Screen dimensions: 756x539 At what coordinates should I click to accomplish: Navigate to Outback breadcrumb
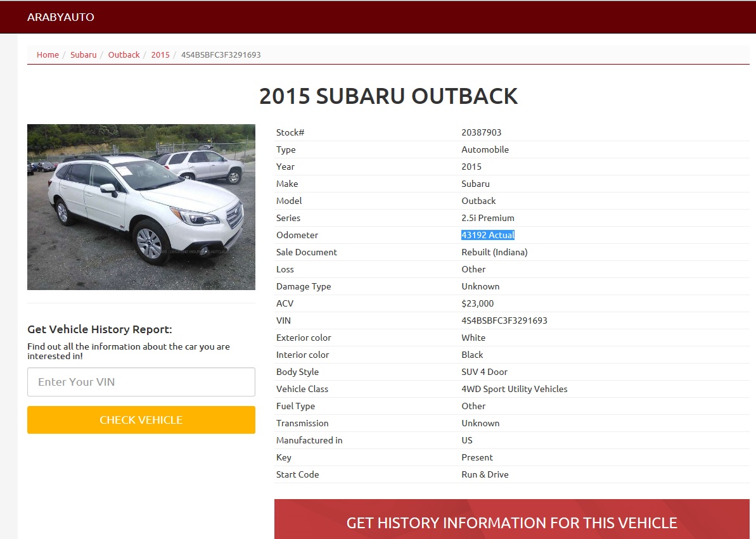tap(124, 55)
